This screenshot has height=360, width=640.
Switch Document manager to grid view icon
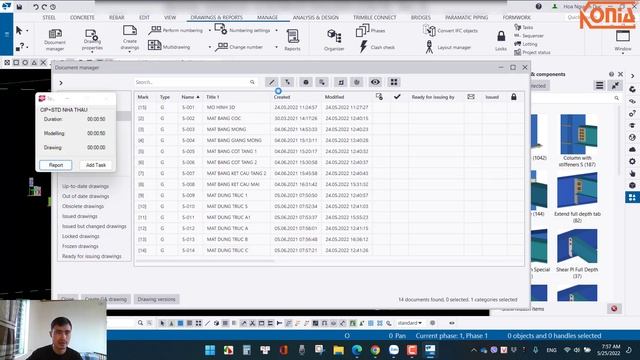[394, 82]
